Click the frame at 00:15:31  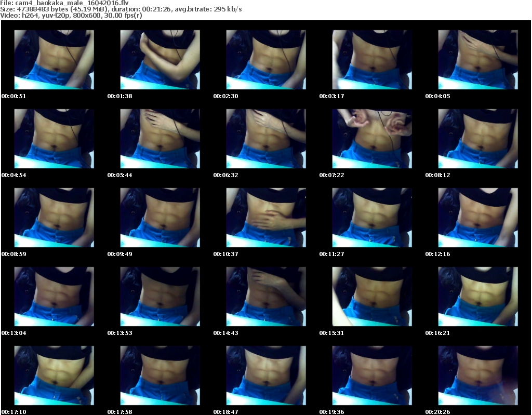click(372, 297)
